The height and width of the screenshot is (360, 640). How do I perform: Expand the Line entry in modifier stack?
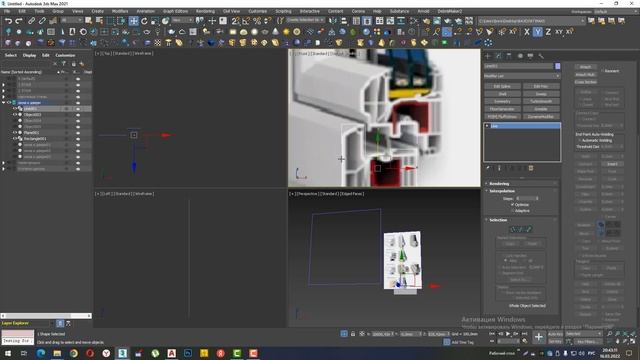pos(487,126)
